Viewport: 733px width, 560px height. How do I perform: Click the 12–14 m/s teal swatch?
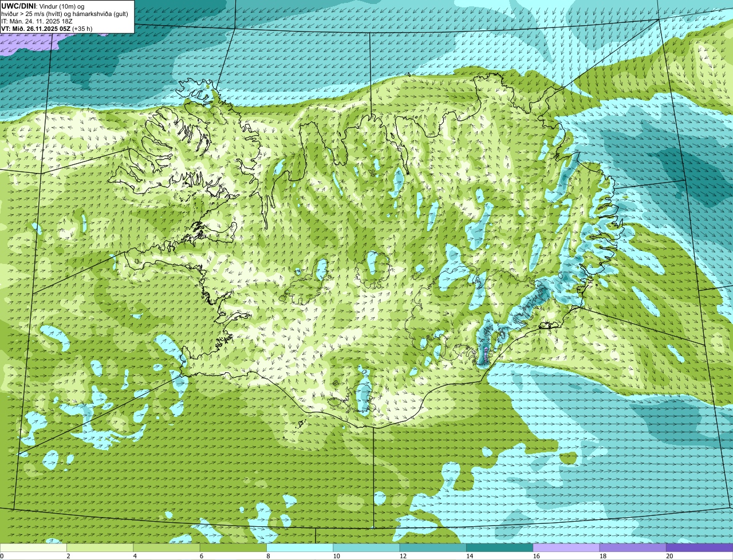click(x=433, y=547)
